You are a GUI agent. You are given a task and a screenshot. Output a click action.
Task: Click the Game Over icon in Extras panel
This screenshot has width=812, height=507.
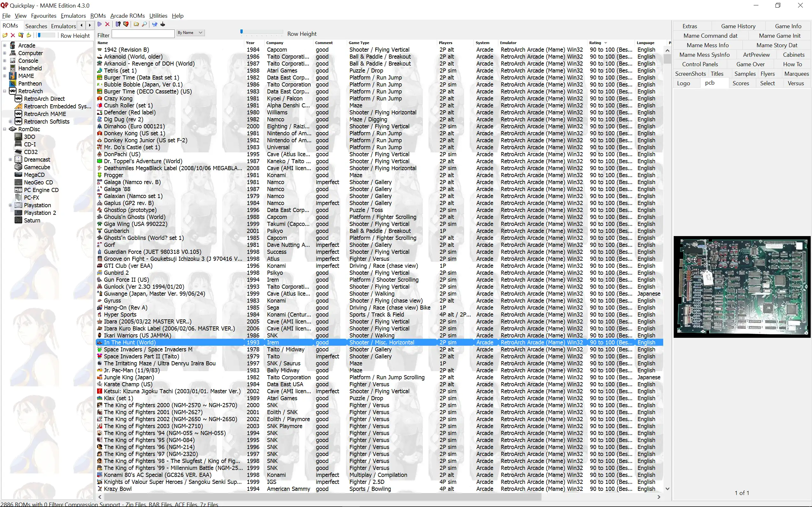pyautogui.click(x=750, y=64)
